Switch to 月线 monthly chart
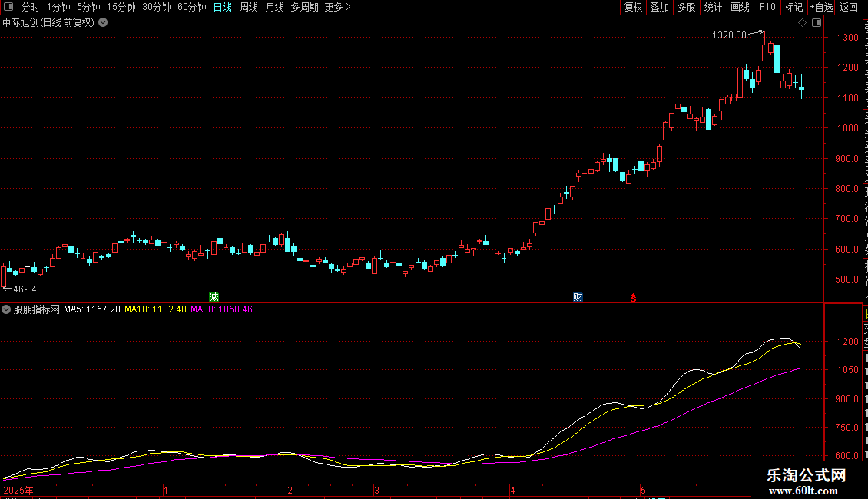Image resolution: width=868 pixels, height=499 pixels. tap(274, 7)
